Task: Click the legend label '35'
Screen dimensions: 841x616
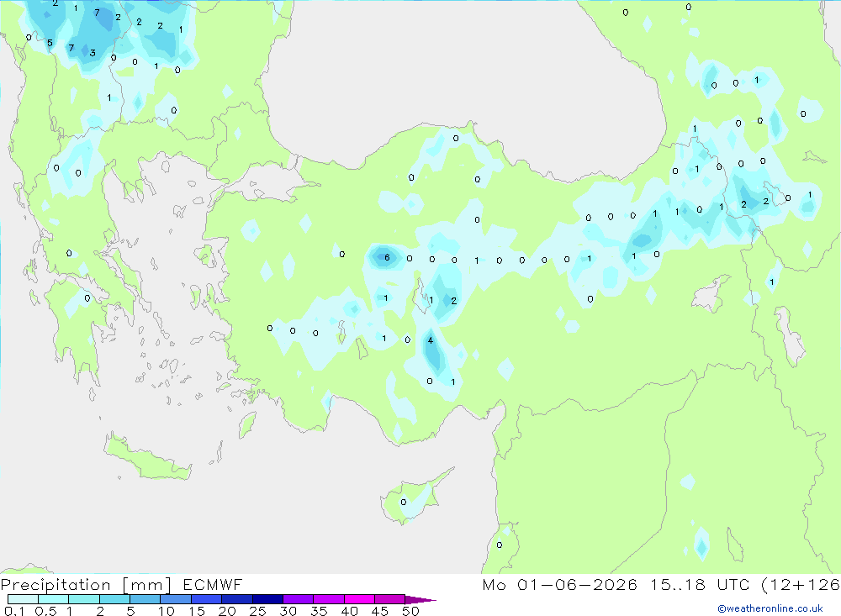Action: click(x=319, y=611)
